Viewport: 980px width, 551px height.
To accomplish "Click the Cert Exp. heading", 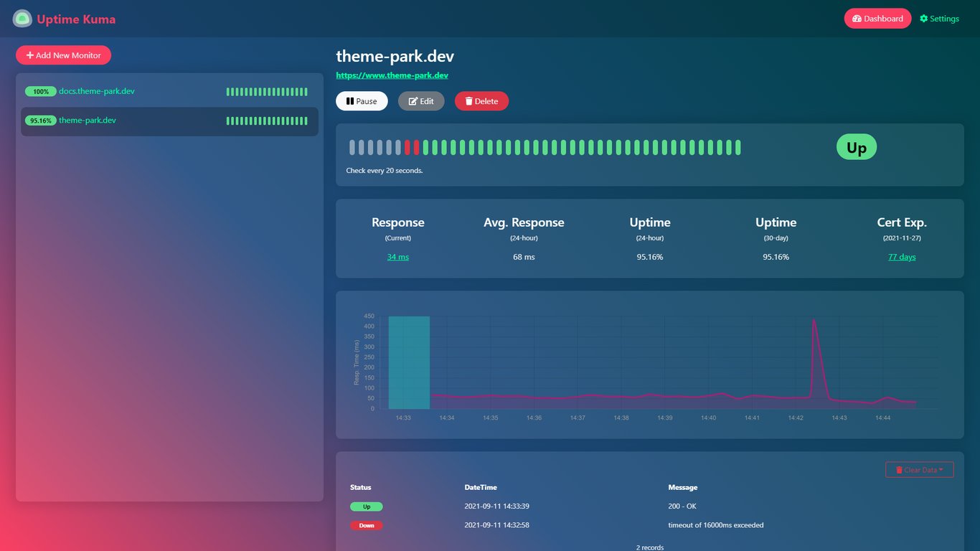I will coord(902,222).
